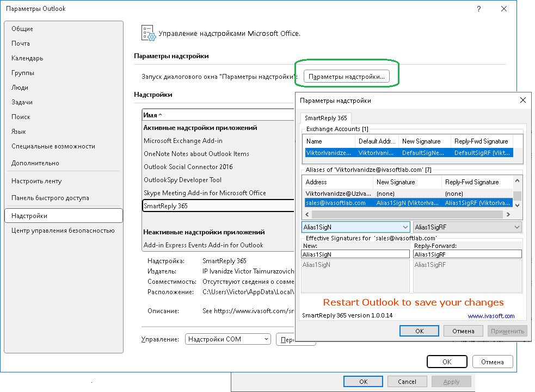This screenshot has height=392, width=535.
Task: Click the horizontal scrollbar left arrow
Action: tap(307, 214)
